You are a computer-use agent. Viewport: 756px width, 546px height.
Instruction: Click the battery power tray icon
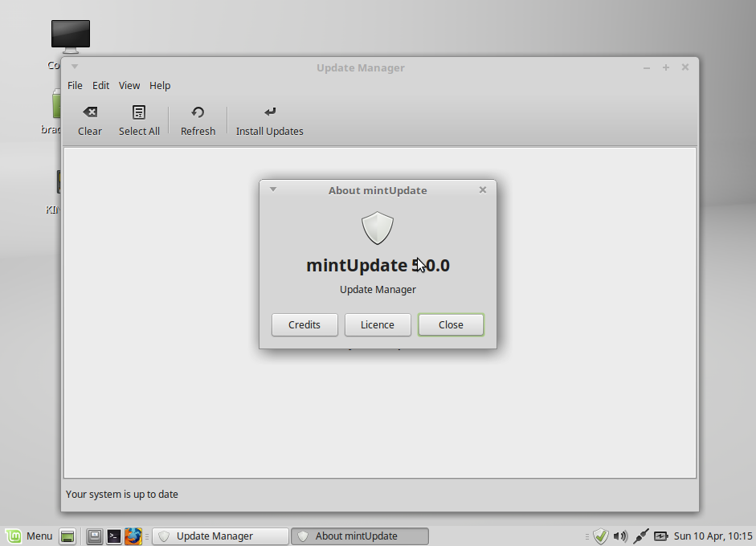[x=660, y=536]
